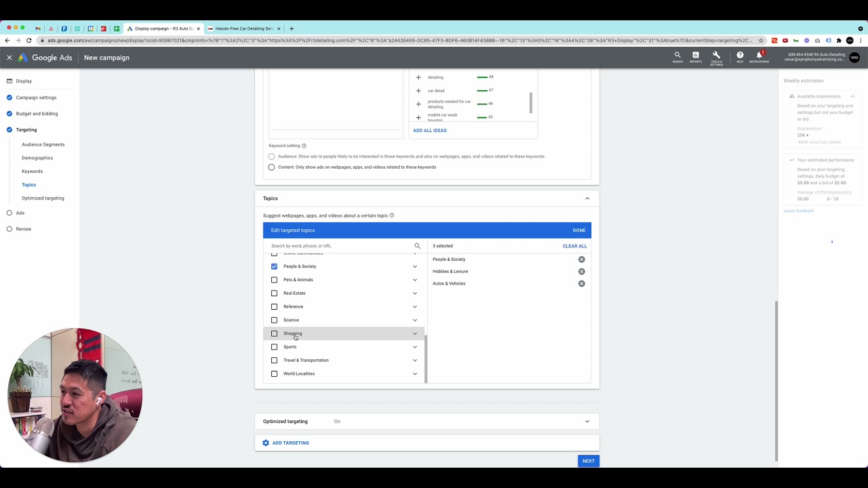Collapse the Available impressions card
Image resolution: width=868 pixels, height=488 pixels.
[x=852, y=96]
